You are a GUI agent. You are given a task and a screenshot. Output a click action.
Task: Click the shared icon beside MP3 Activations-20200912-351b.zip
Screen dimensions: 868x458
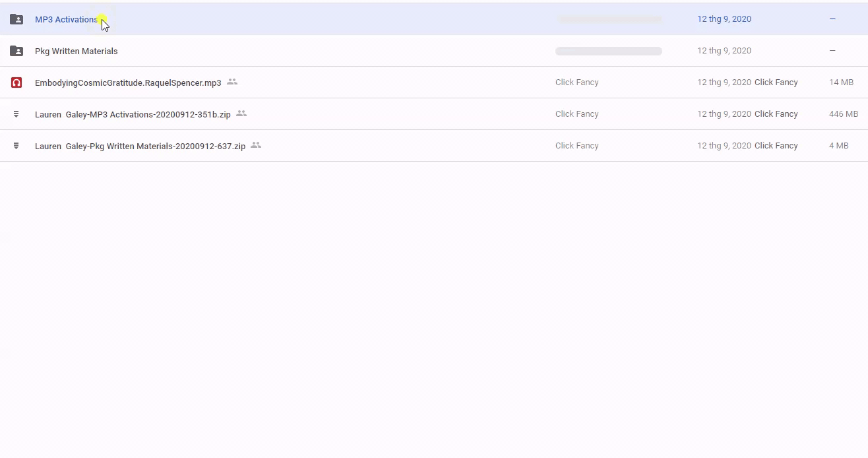241,114
